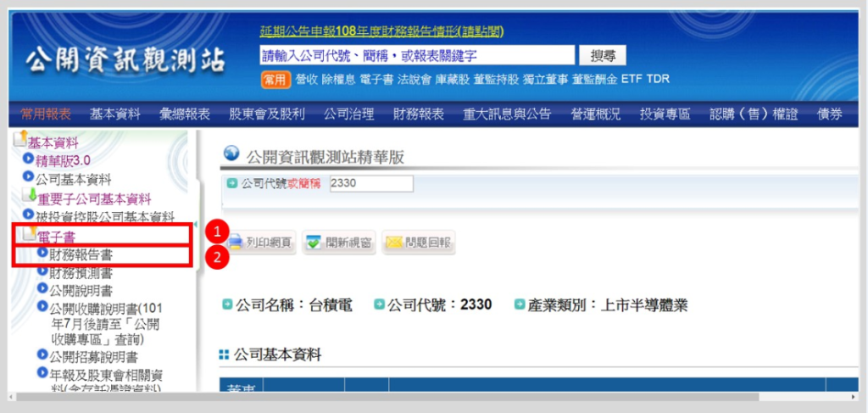
Task: Click the 公司代號或簡稱 field containing 2330
Action: point(371,184)
